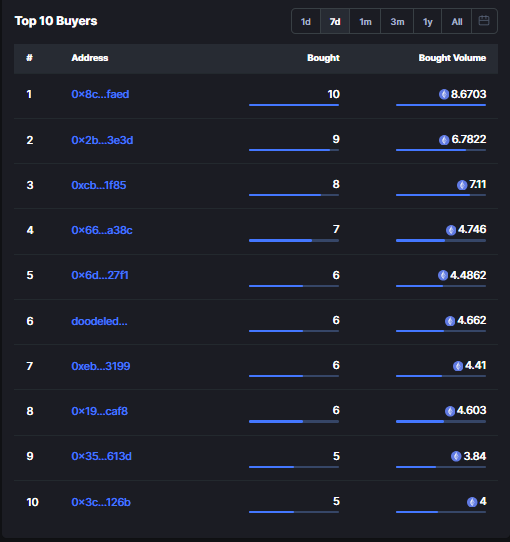Click bought count 8 for 0xcb...1f85
The image size is (510, 542).
pyautogui.click(x=336, y=184)
